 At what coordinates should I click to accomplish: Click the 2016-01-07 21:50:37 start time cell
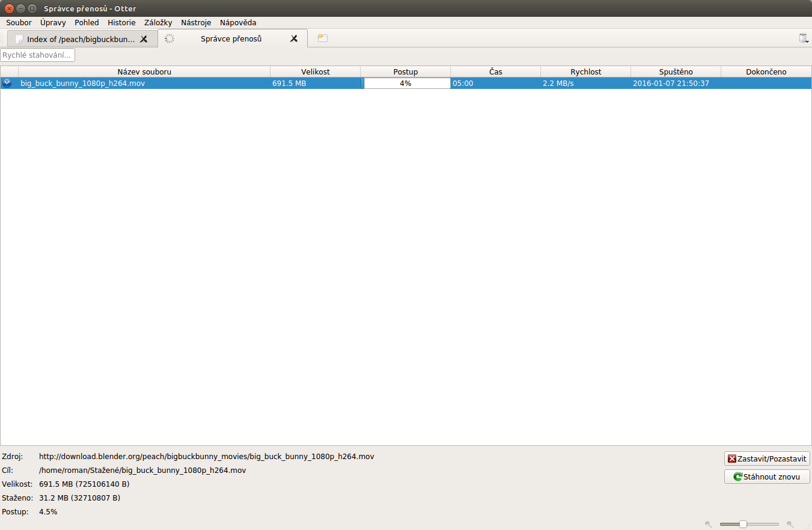(676, 84)
